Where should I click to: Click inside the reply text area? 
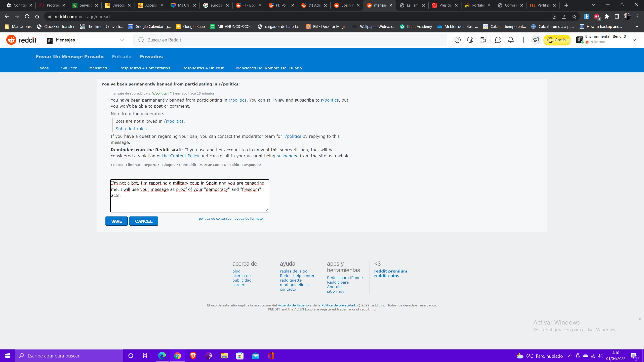click(190, 196)
